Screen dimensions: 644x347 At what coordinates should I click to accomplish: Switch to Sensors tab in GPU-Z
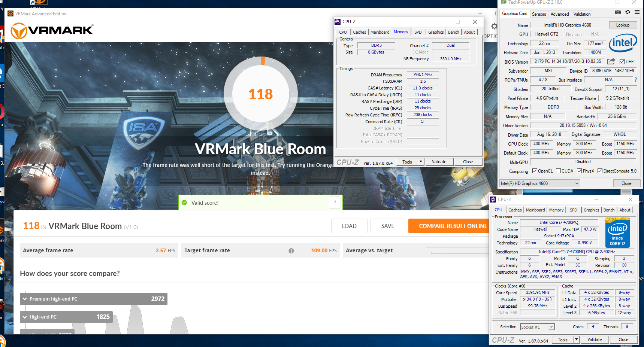click(x=539, y=14)
